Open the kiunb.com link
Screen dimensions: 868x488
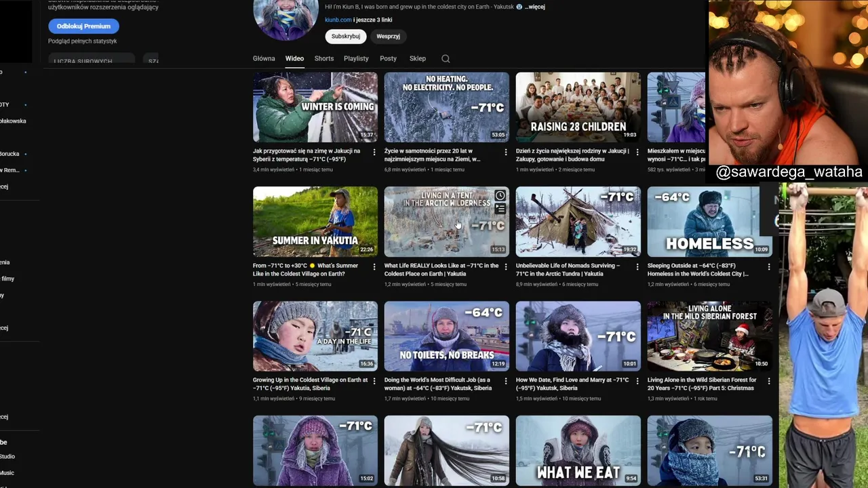[338, 20]
